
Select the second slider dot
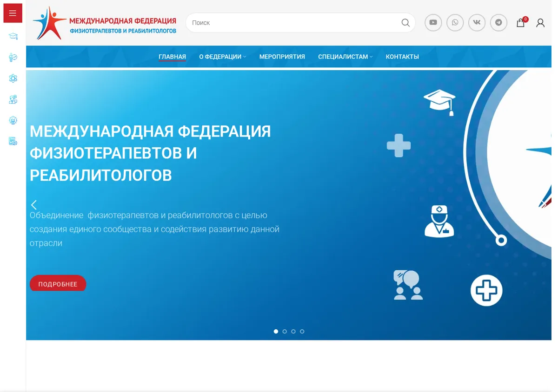(285, 332)
